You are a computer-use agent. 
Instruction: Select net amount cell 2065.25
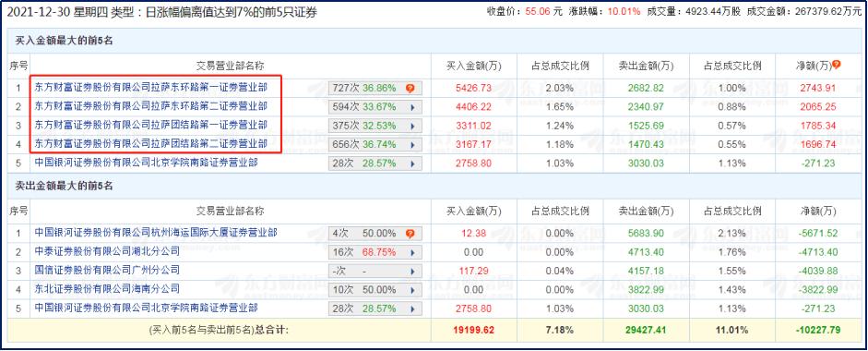[818, 107]
